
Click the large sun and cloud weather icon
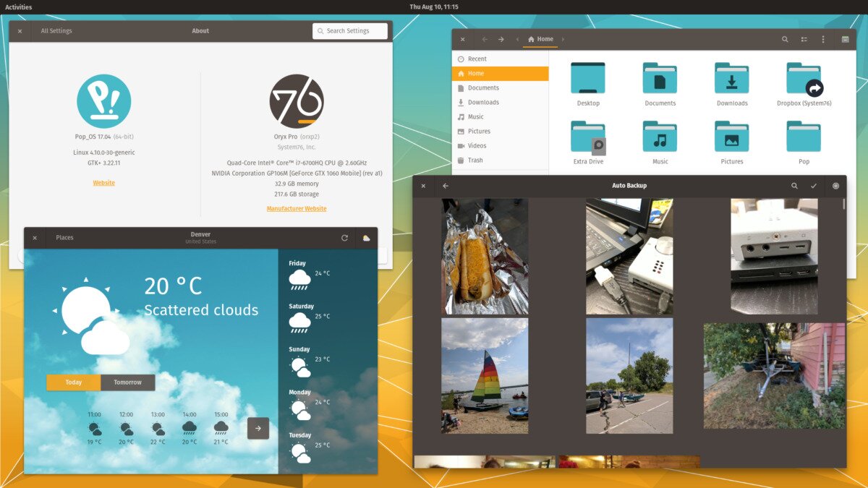point(91,315)
